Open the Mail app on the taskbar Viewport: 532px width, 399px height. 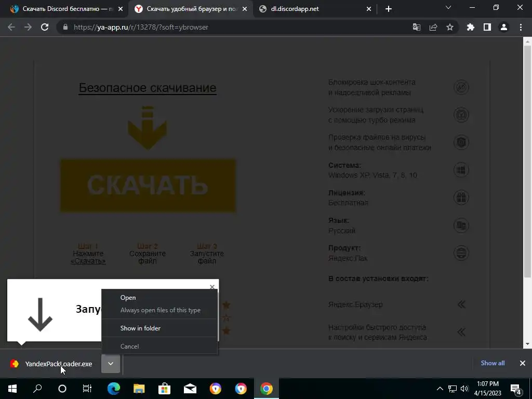[x=190, y=389]
